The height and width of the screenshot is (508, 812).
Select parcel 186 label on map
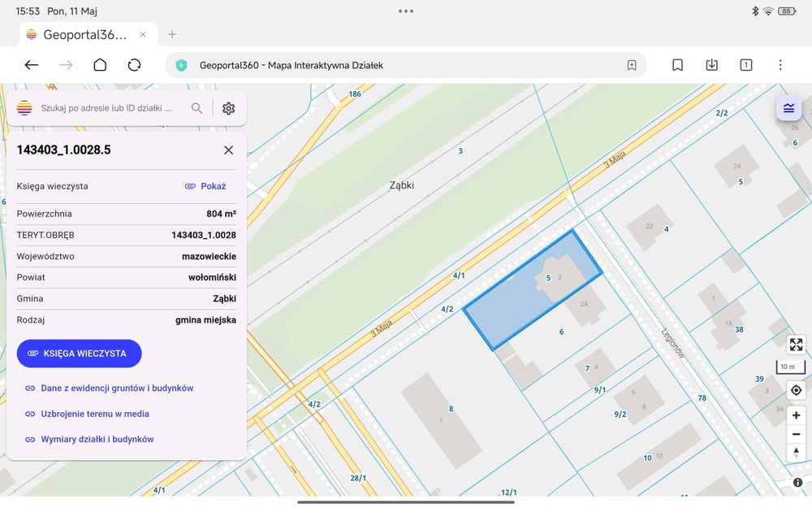(x=355, y=93)
